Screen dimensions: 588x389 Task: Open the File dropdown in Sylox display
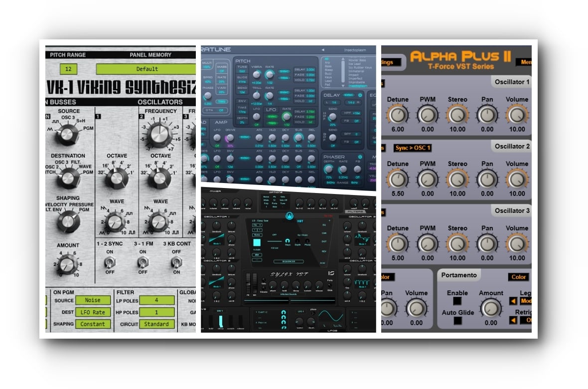(257, 225)
